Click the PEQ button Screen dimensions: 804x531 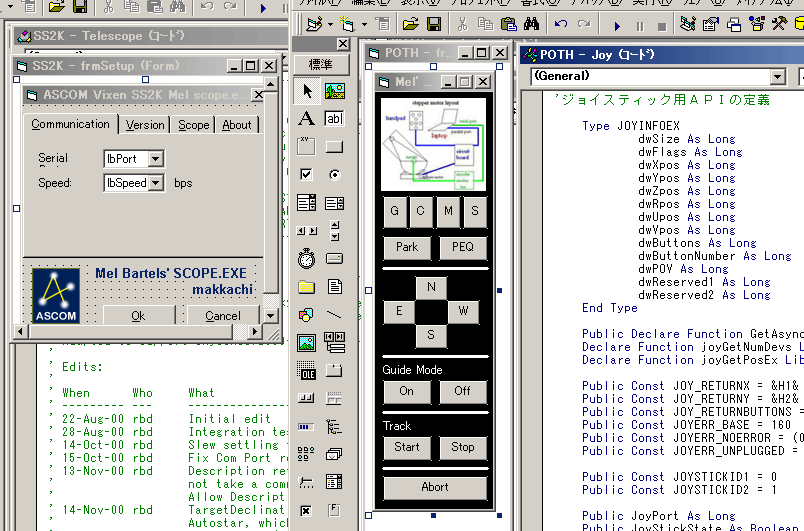point(463,248)
